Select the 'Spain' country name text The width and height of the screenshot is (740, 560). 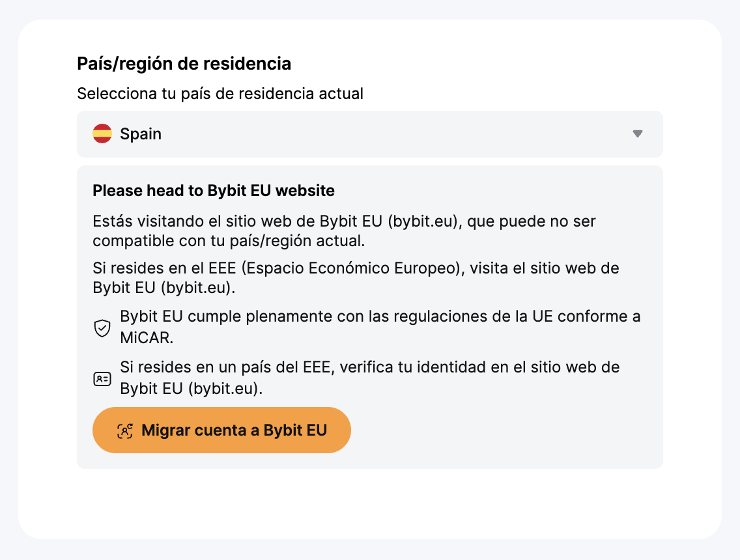141,134
